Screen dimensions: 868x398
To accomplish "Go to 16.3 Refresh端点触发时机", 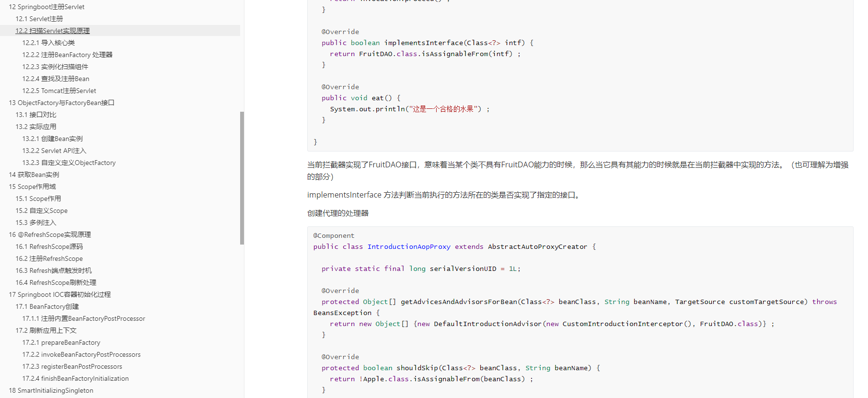I will click(54, 270).
